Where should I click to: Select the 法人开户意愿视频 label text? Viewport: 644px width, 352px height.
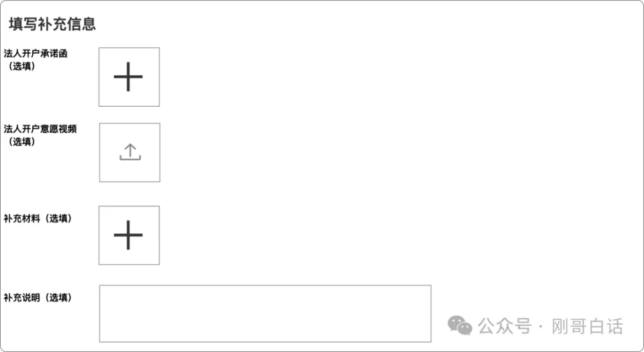coord(40,129)
